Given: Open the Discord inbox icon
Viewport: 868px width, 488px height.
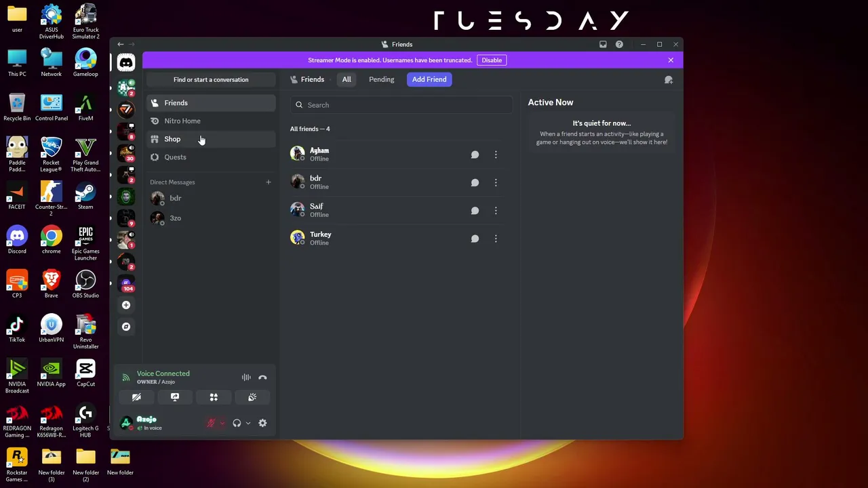Looking at the screenshot, I should pos(603,45).
